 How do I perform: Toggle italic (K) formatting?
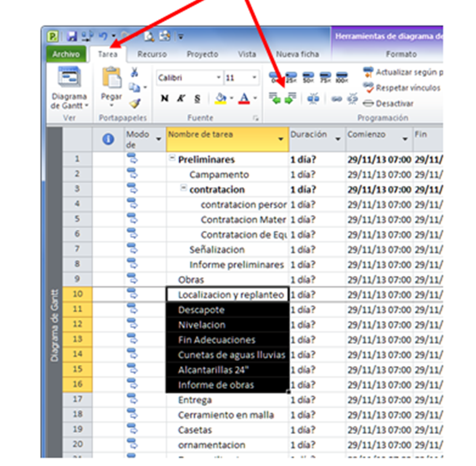(x=181, y=98)
